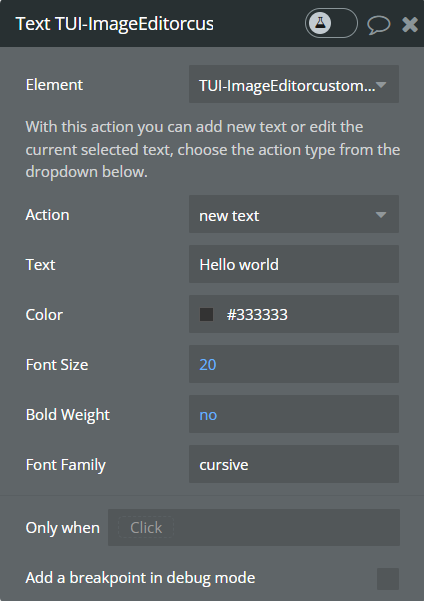Viewport: 424px width, 601px height.
Task: Expand the Element dropdown arrow
Action: coord(381,85)
